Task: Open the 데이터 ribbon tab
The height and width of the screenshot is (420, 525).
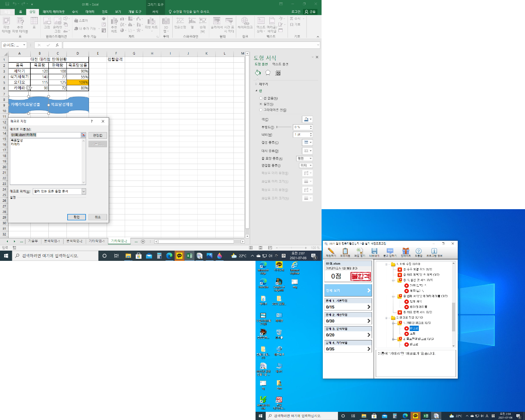Action: 90,12
